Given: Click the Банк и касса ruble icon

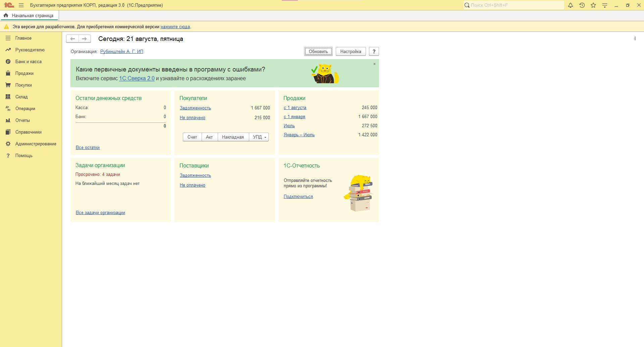Looking at the screenshot, I should click(8, 62).
